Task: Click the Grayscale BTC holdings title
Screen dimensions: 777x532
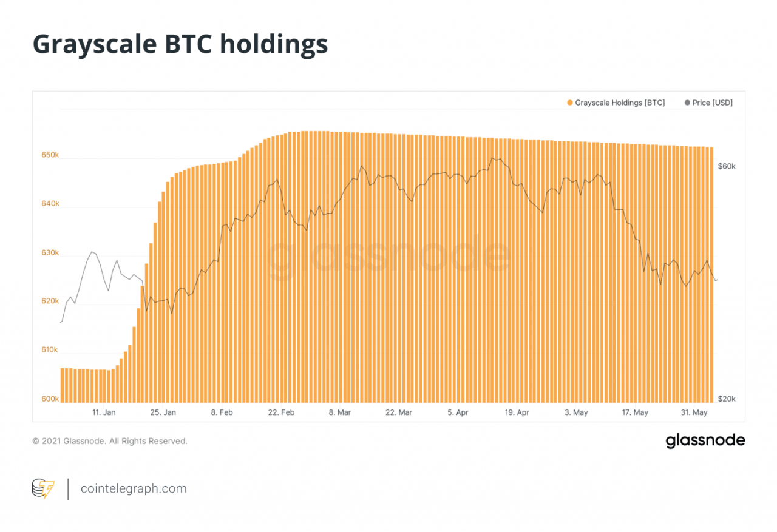Action: coord(180,45)
